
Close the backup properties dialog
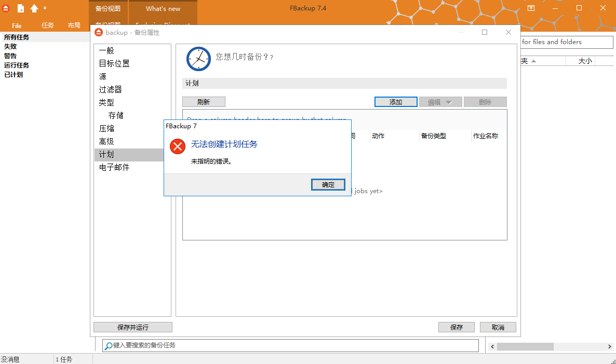pyautogui.click(x=508, y=32)
